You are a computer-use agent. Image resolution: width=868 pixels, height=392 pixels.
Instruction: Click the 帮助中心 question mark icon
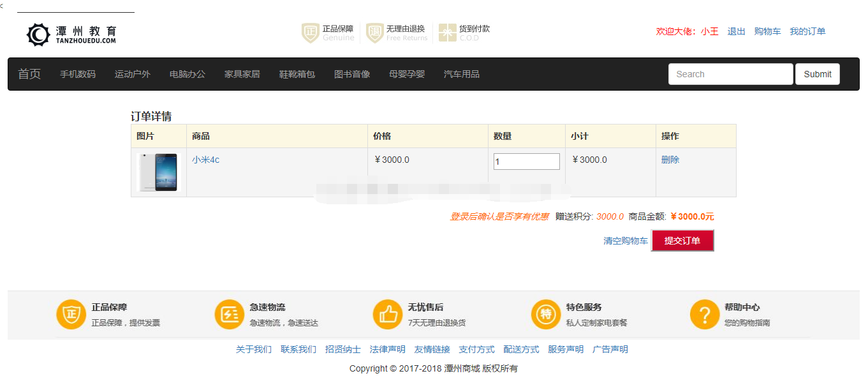705,314
